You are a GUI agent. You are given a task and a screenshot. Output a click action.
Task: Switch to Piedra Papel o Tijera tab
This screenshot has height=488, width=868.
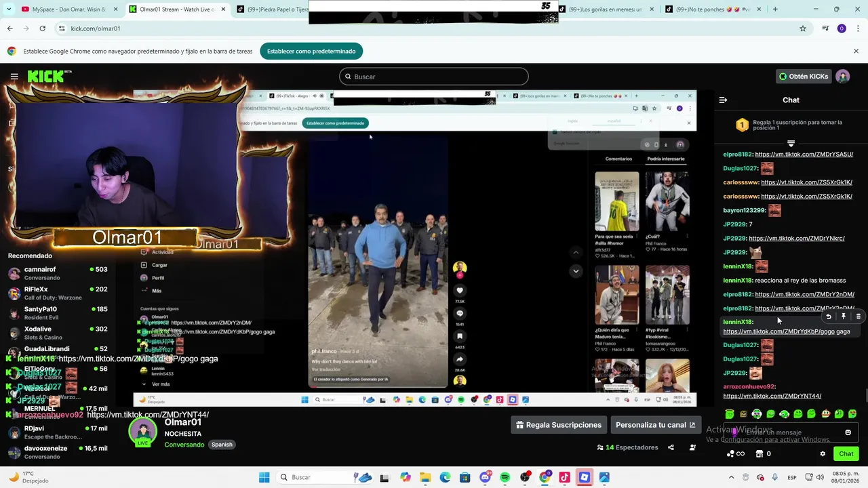(271, 9)
